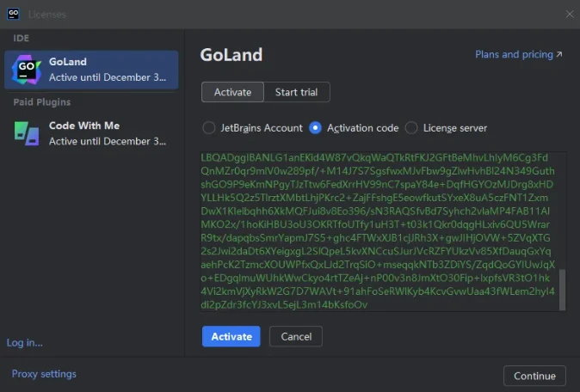Click the GoLand heading text
Screen dimensions: 580x392
click(x=231, y=55)
